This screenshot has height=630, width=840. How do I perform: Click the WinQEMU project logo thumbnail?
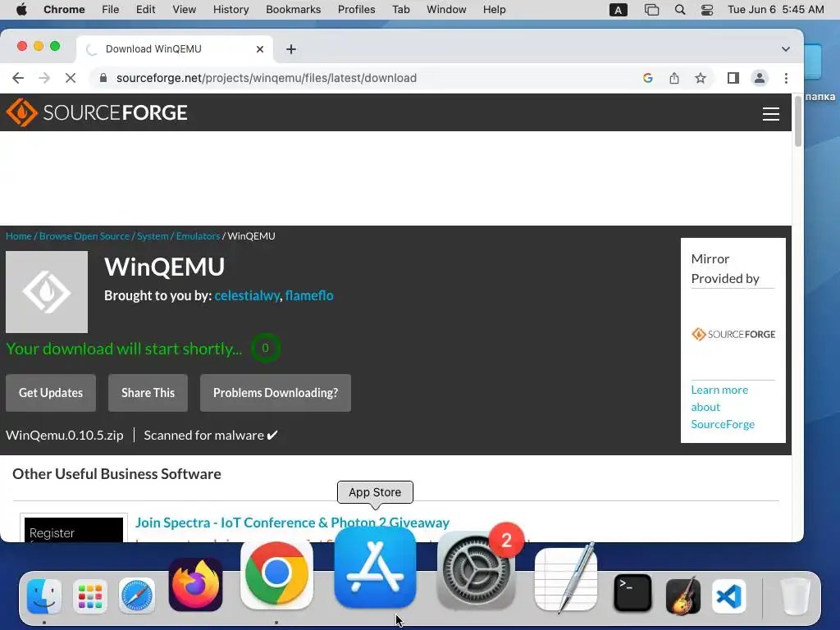pyautogui.click(x=47, y=292)
